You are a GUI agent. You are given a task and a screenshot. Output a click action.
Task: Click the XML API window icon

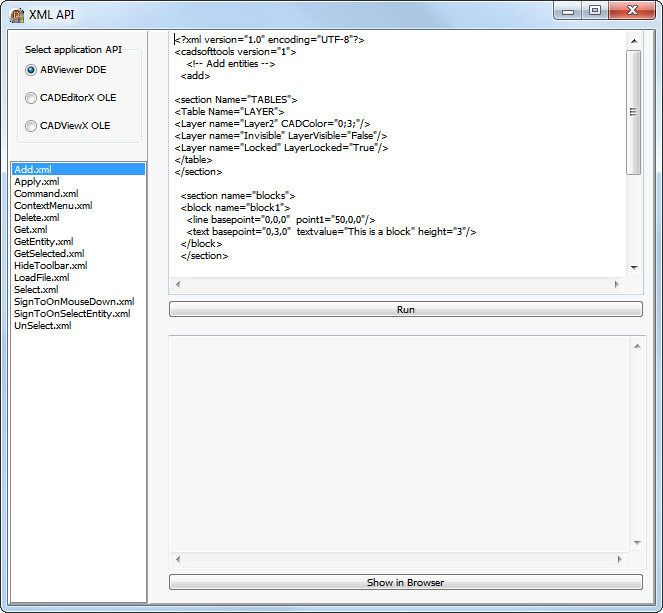coord(17,15)
